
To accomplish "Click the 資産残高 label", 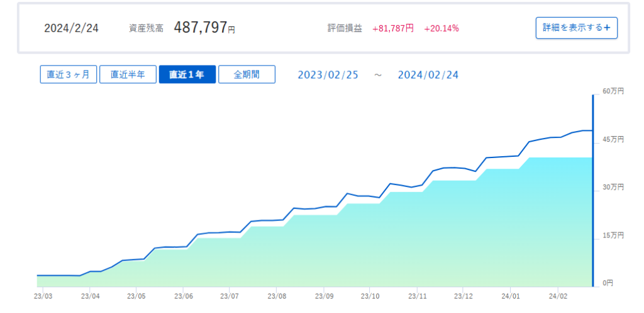I will [146, 28].
